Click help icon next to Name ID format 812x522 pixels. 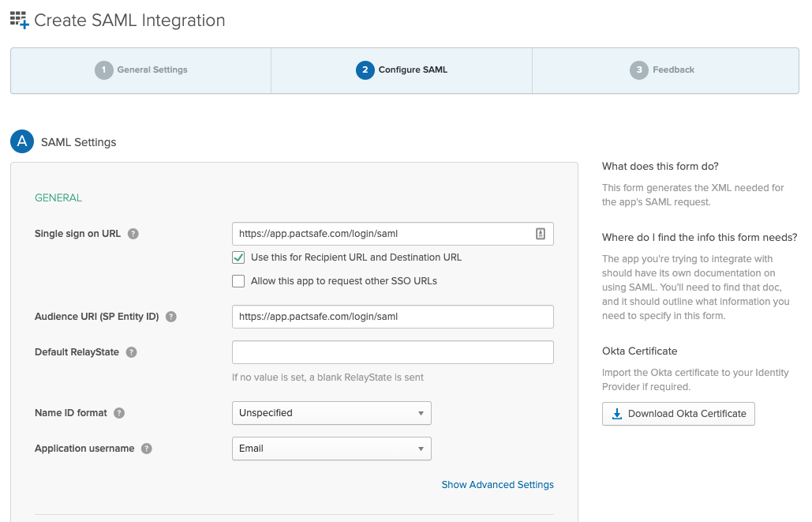[119, 413]
